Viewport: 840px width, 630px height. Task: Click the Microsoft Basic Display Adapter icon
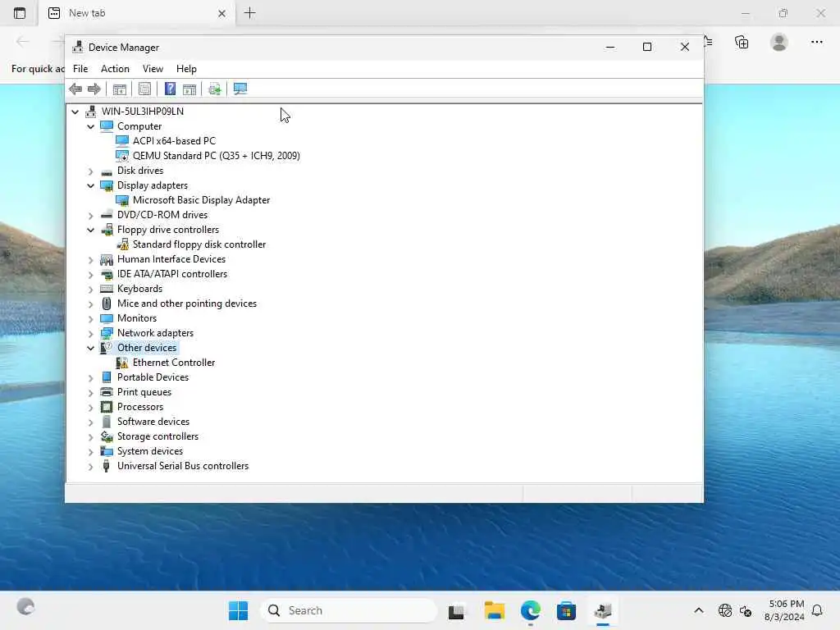123,200
